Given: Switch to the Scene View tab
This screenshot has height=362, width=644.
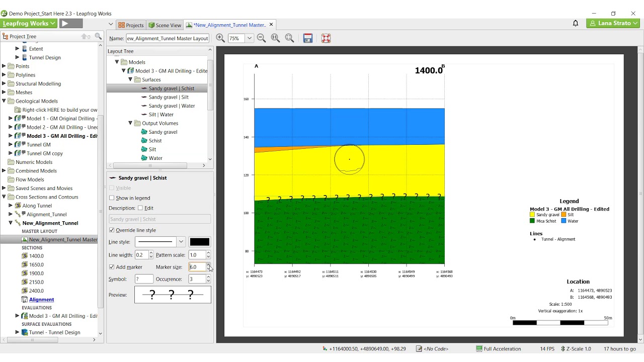Looking at the screenshot, I should (x=165, y=25).
